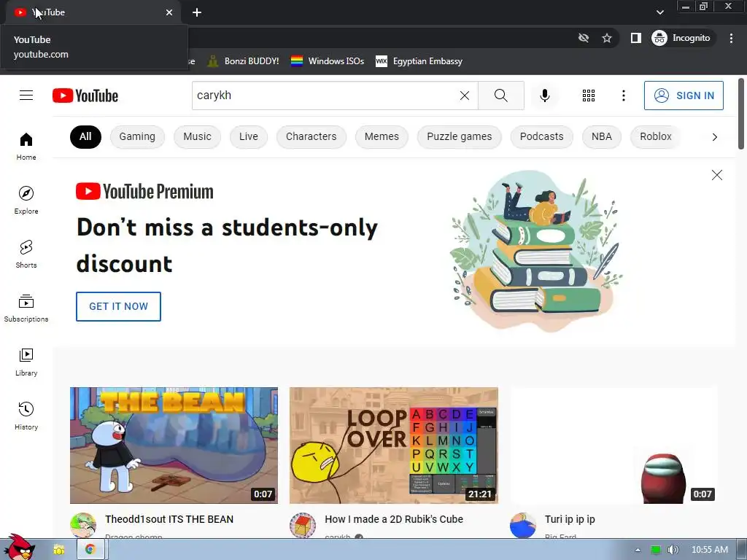Open Explore in the sidebar

(x=26, y=200)
